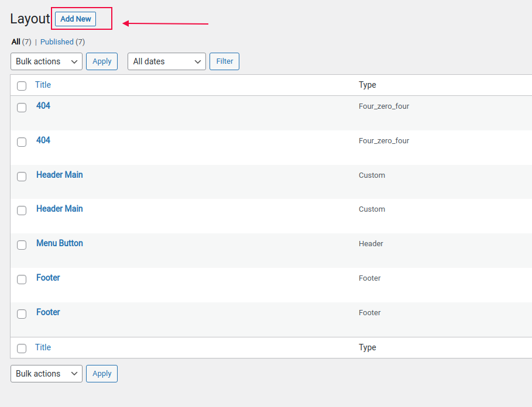The height and width of the screenshot is (407, 532).
Task: Open the first Footer layout
Action: coord(48,278)
